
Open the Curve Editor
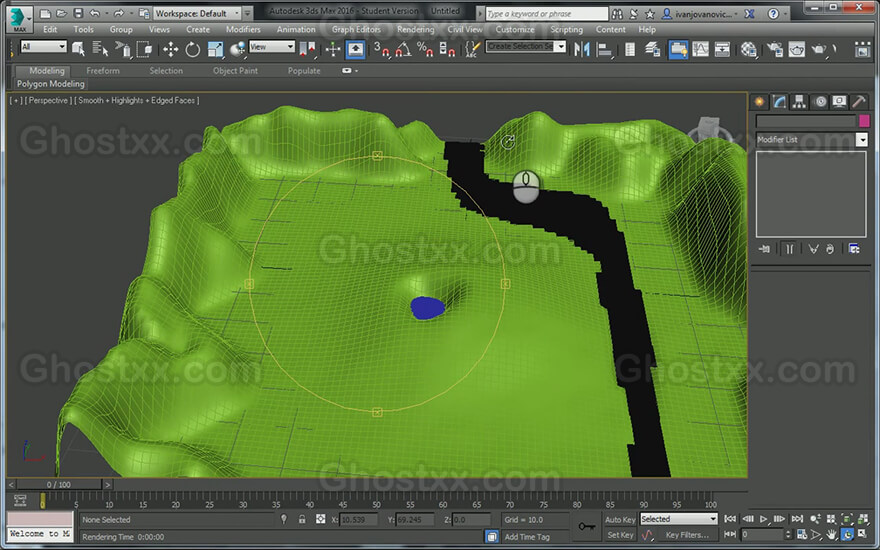tap(700, 49)
